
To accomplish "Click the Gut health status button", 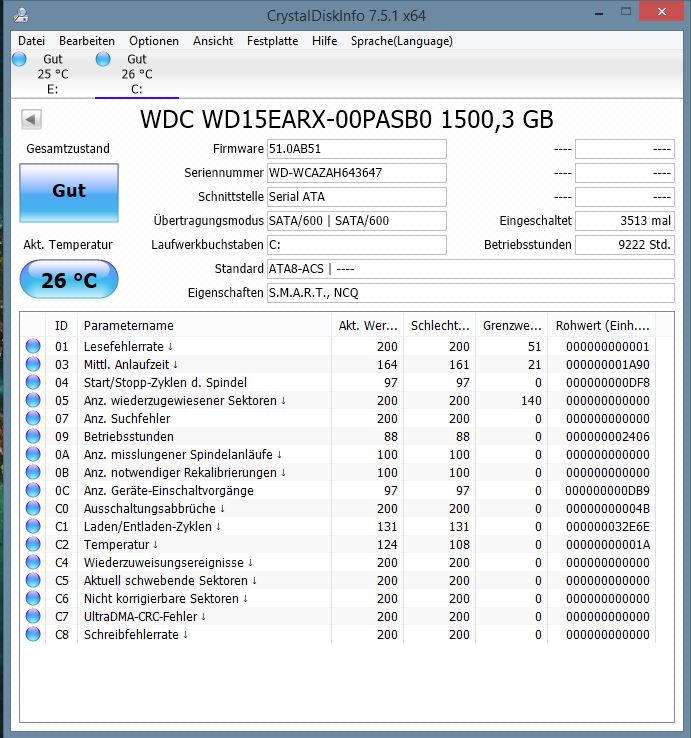I will pos(69,193).
